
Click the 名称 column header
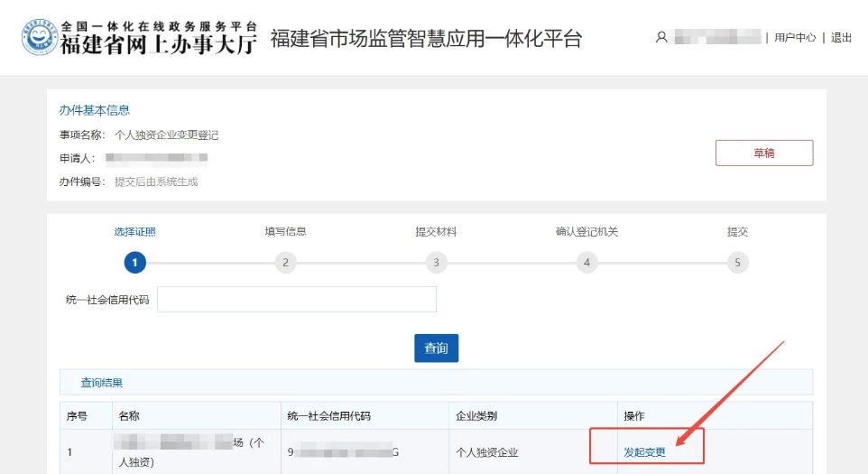(x=129, y=416)
